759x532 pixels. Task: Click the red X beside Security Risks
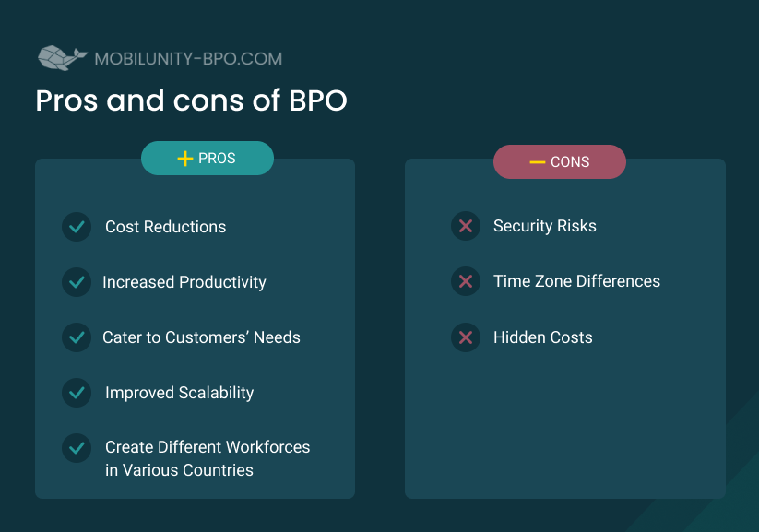click(x=466, y=226)
